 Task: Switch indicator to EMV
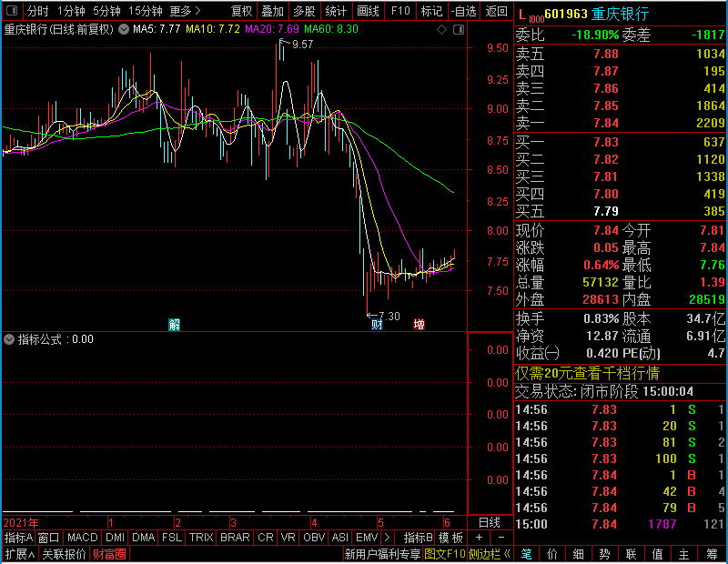[x=367, y=538]
